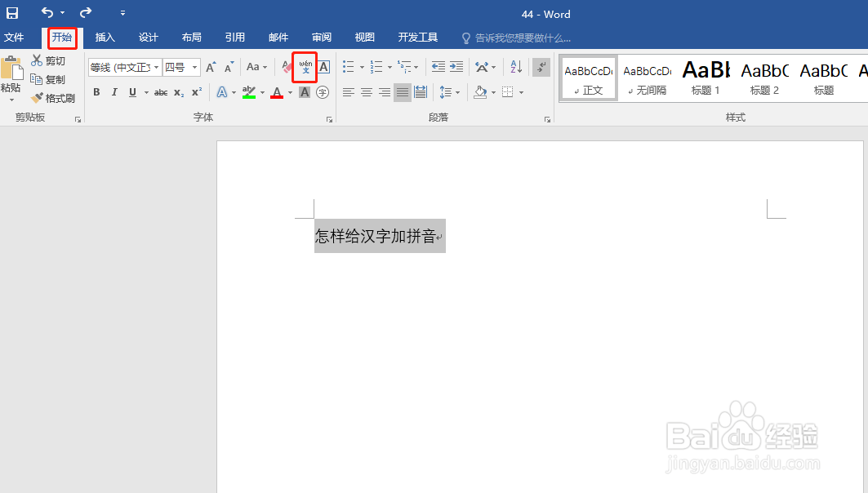The height and width of the screenshot is (493, 868).
Task: Click the Tell Me search box
Action: pyautogui.click(x=518, y=38)
